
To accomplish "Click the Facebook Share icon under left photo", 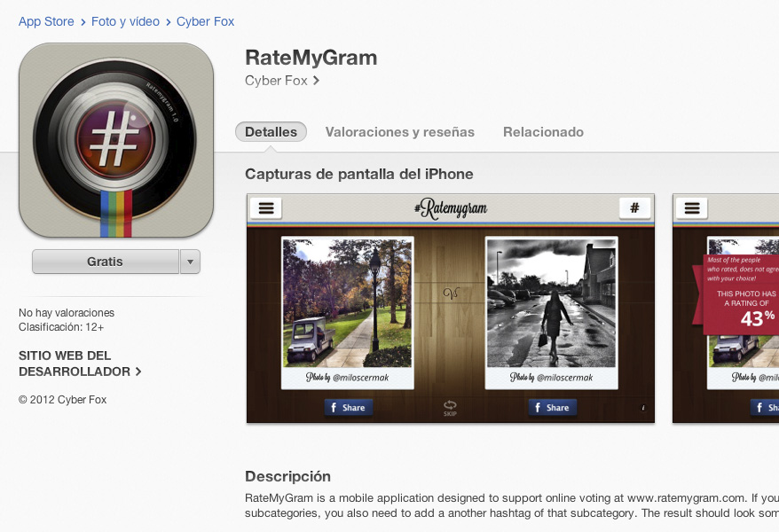I will [347, 407].
